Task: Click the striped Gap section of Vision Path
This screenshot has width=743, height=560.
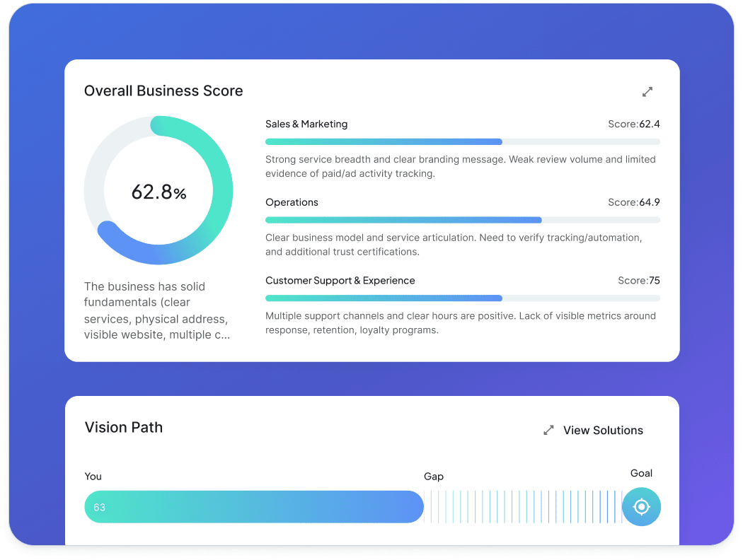Action: tap(520, 507)
